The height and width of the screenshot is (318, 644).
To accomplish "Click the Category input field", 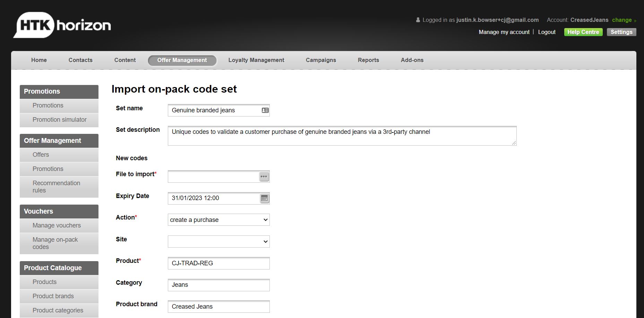I will (x=218, y=285).
